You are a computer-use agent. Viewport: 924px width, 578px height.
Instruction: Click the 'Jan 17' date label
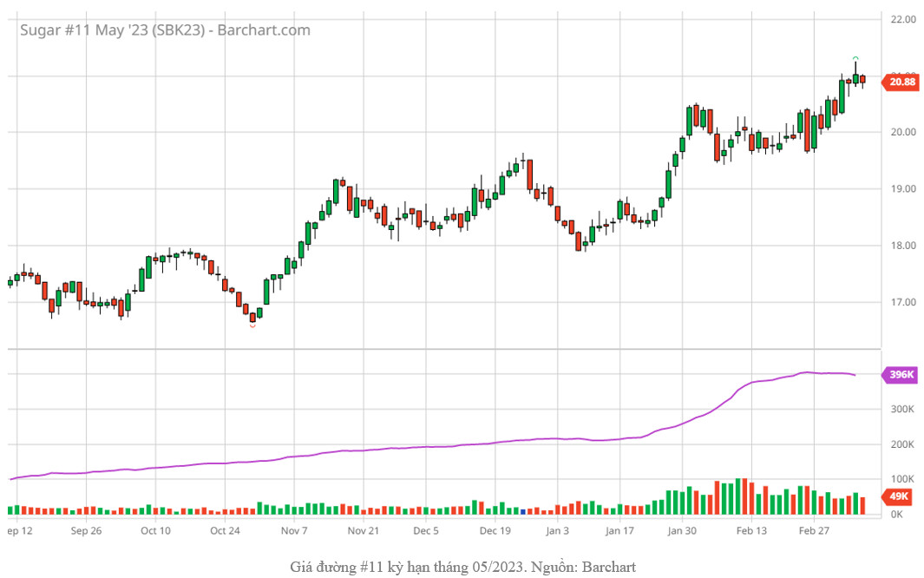[x=620, y=531]
